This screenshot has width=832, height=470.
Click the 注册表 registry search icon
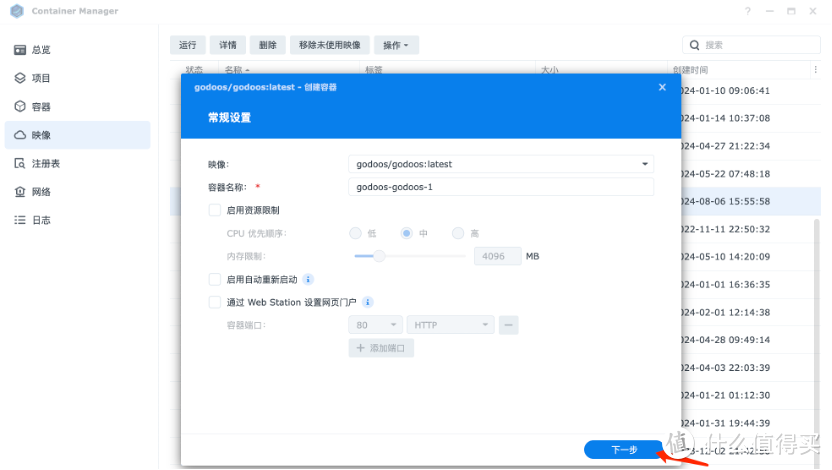(x=20, y=163)
